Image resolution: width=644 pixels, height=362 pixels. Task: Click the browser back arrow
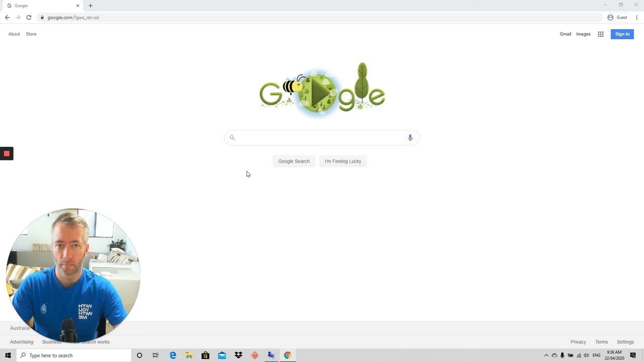7,18
